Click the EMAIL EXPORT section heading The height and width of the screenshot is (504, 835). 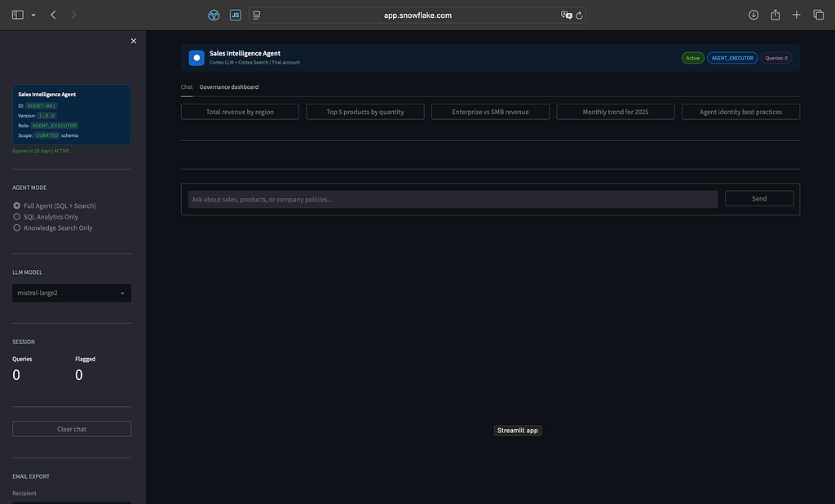pyautogui.click(x=31, y=476)
